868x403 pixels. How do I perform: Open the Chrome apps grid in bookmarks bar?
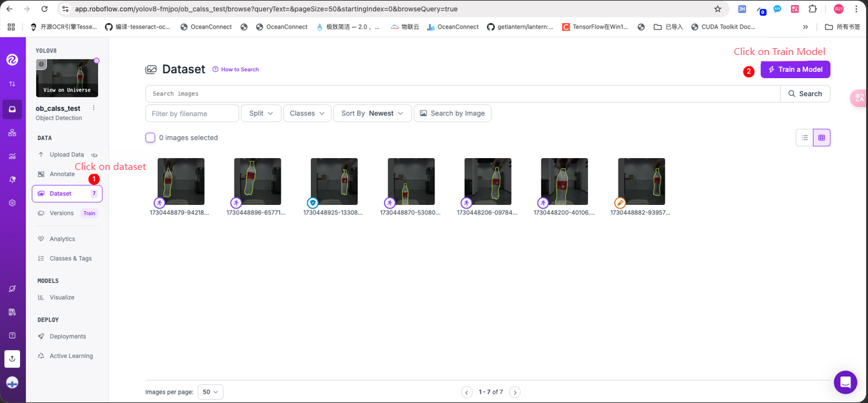click(x=11, y=27)
